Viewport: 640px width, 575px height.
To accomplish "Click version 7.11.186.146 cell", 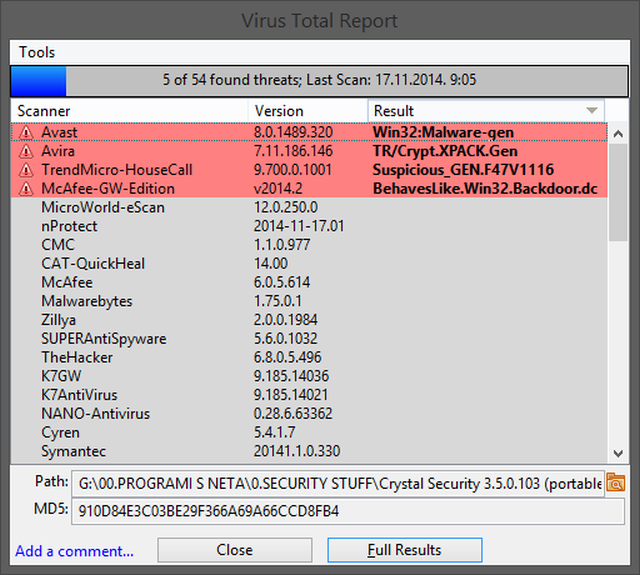I will [293, 151].
